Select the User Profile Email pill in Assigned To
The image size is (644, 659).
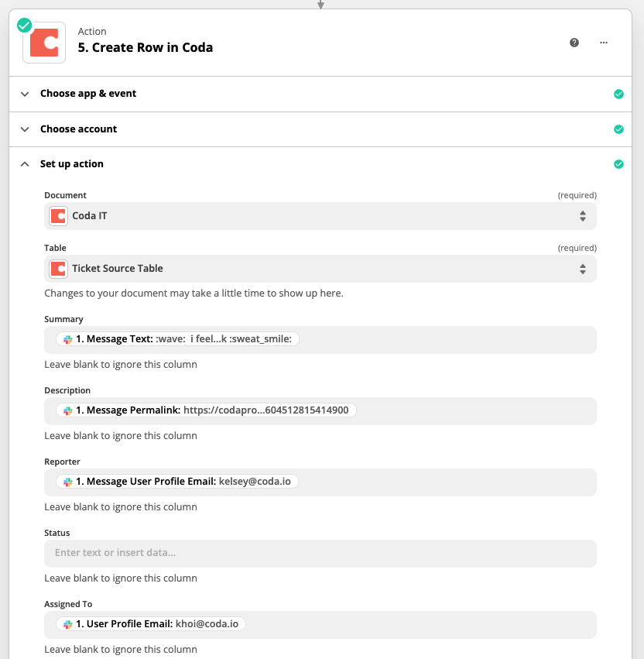pos(151,624)
